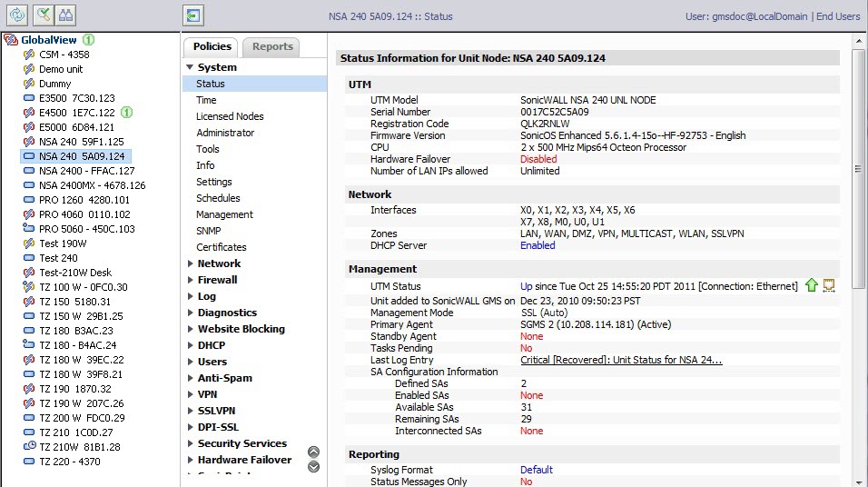Expand the Users policy section
868x487 pixels.
[190, 362]
